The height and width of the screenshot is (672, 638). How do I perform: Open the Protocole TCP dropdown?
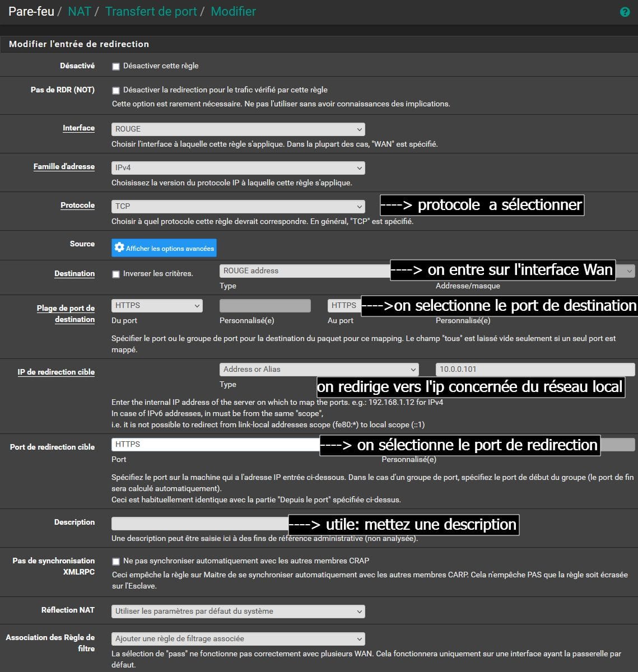[238, 206]
